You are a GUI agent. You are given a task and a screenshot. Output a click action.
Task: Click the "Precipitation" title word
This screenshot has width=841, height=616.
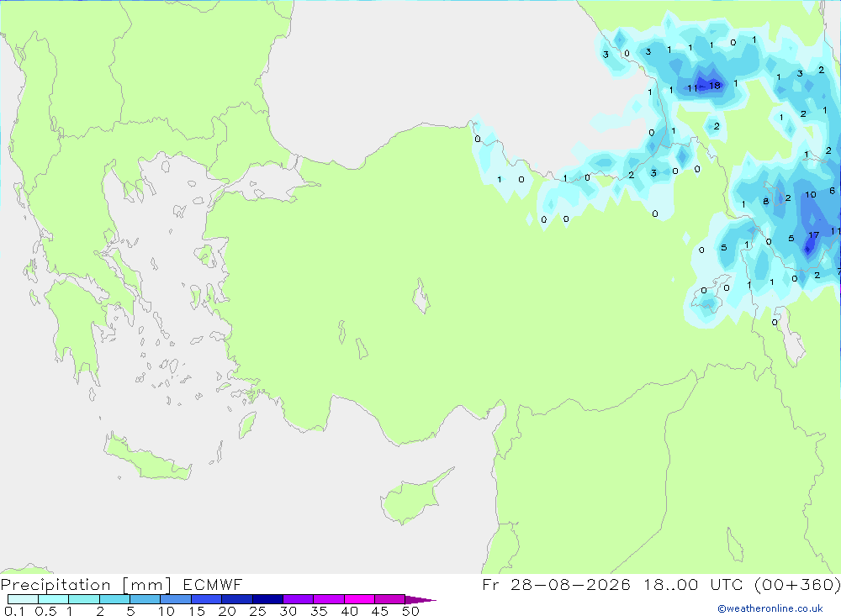pyautogui.click(x=56, y=585)
